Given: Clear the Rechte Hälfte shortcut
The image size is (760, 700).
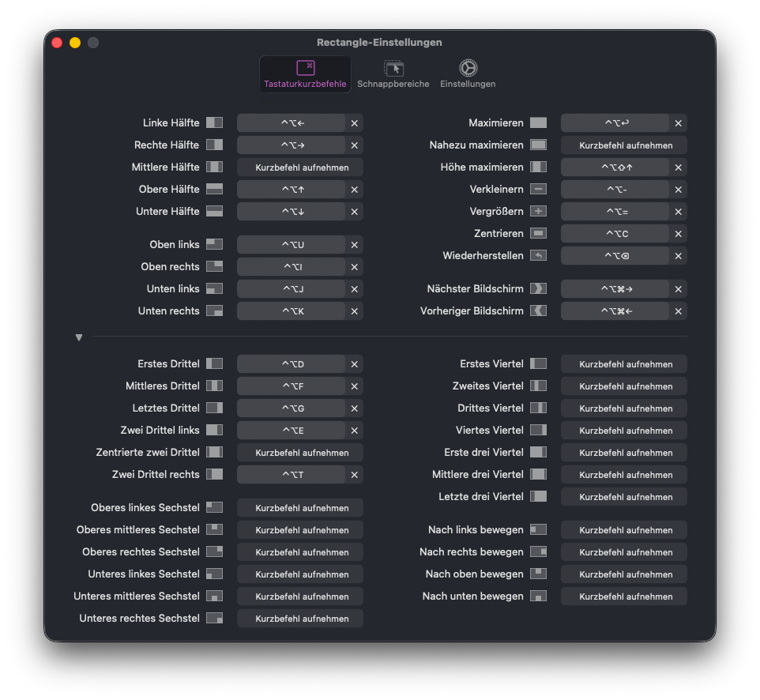Looking at the screenshot, I should tap(355, 145).
